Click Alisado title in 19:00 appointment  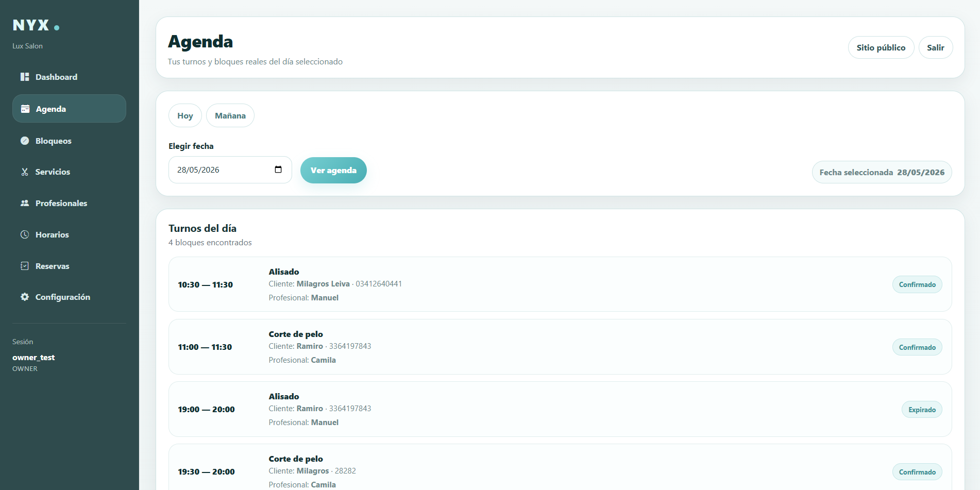284,396
